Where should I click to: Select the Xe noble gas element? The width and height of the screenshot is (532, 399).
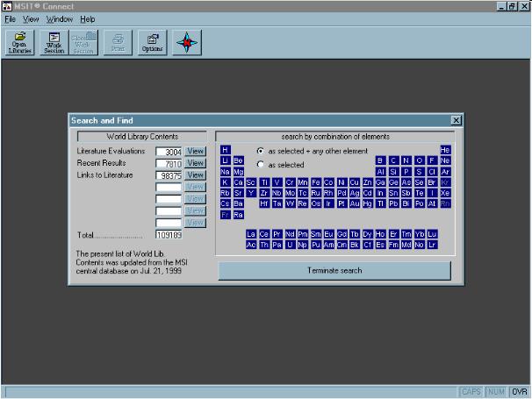coord(445,193)
